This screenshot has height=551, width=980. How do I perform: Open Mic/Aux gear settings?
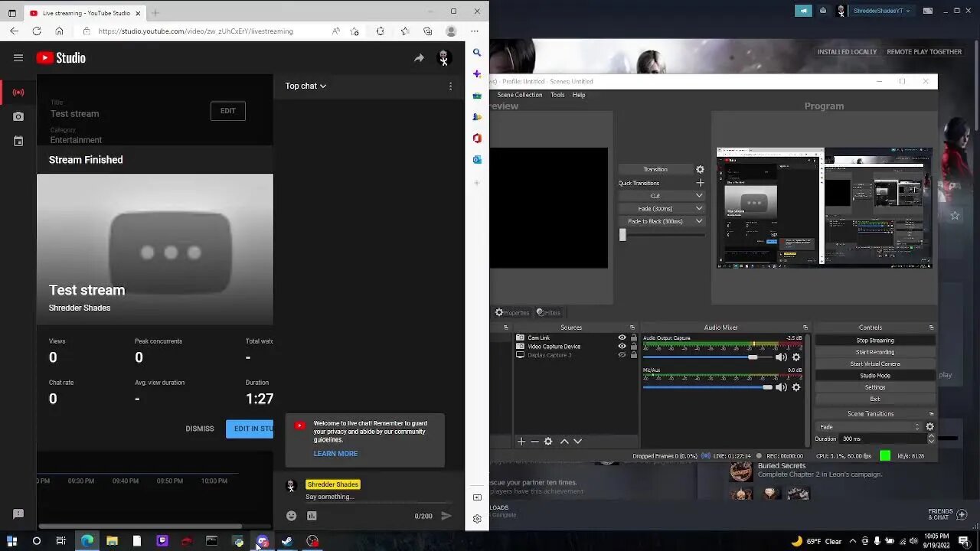[796, 387]
